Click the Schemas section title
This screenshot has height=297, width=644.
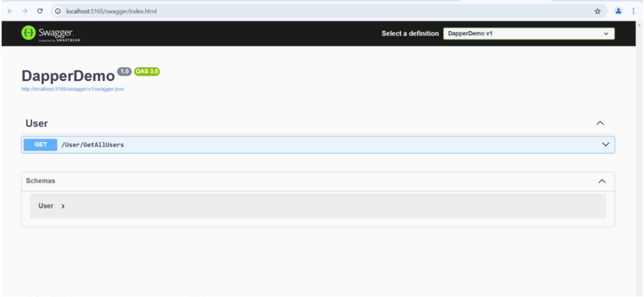coord(40,181)
